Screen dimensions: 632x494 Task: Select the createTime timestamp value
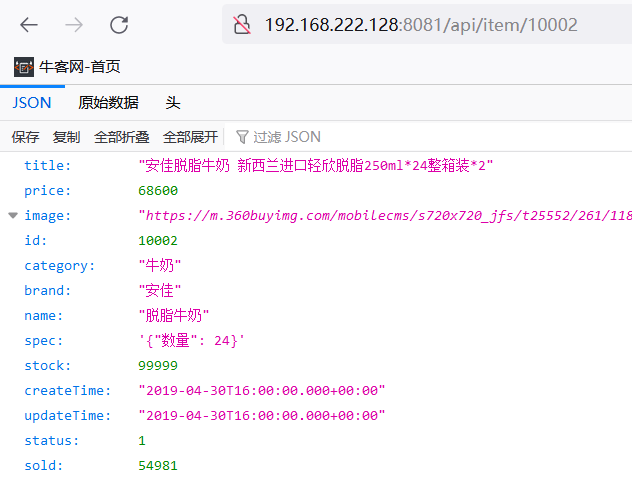(262, 390)
